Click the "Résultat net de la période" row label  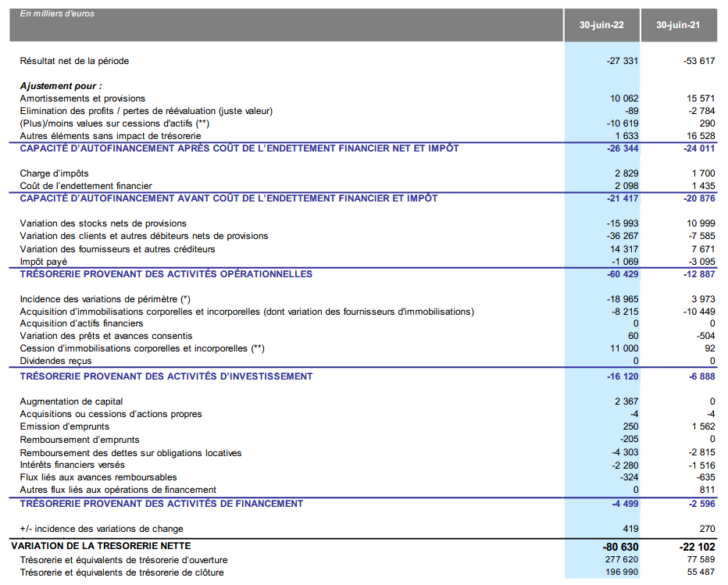74,61
